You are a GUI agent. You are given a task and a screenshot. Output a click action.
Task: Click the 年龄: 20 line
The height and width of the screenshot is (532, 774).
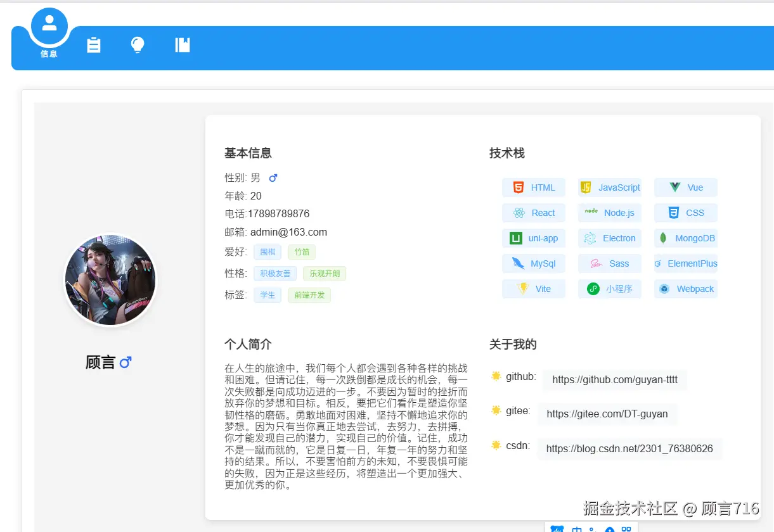coord(243,196)
